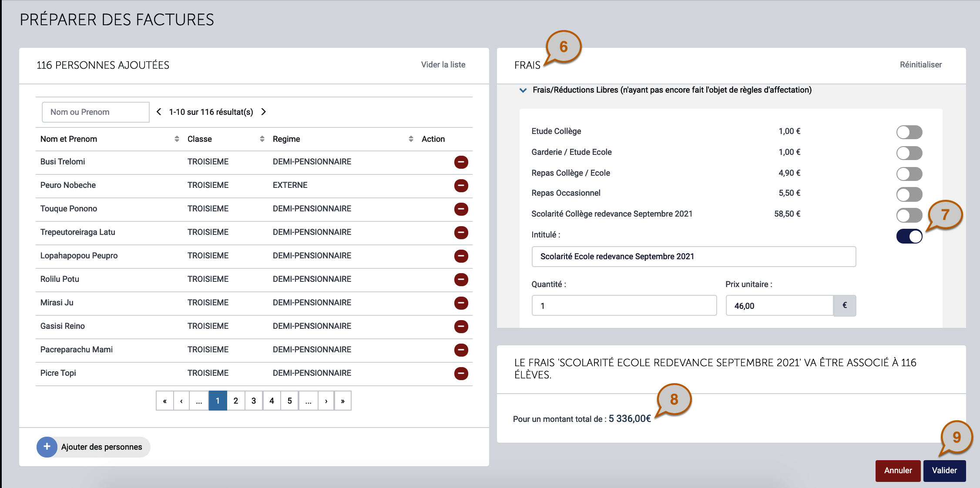Image resolution: width=980 pixels, height=488 pixels.
Task: Select page 1 in pagination
Action: coord(218,401)
